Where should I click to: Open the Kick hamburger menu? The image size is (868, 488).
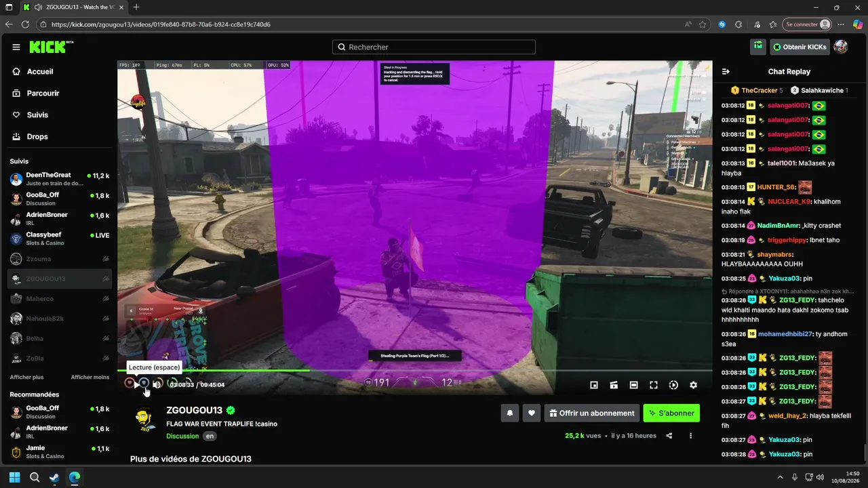16,47
